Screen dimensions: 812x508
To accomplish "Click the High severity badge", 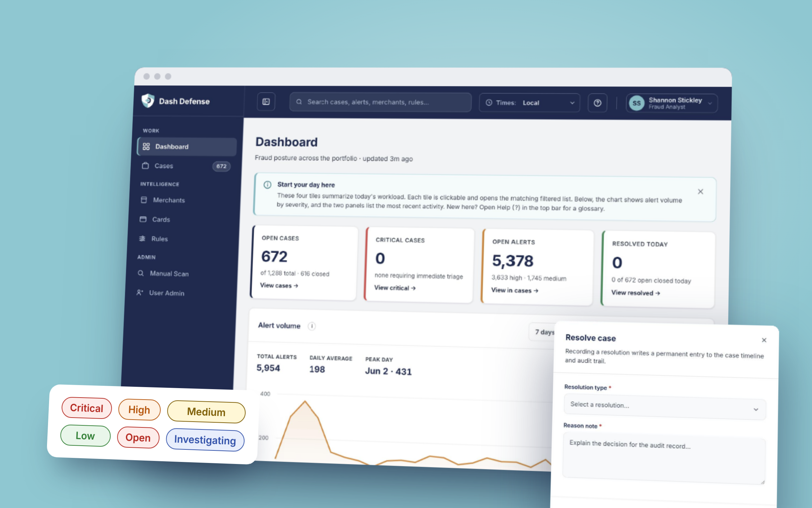I will (139, 410).
